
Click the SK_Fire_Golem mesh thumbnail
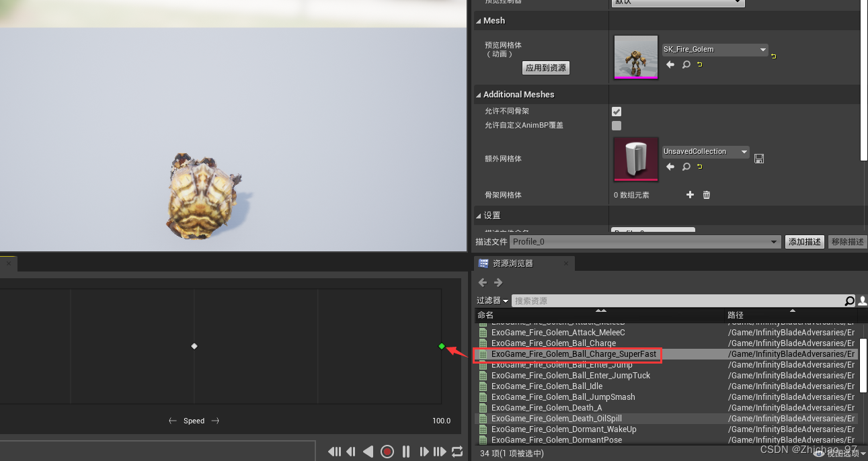[636, 57]
